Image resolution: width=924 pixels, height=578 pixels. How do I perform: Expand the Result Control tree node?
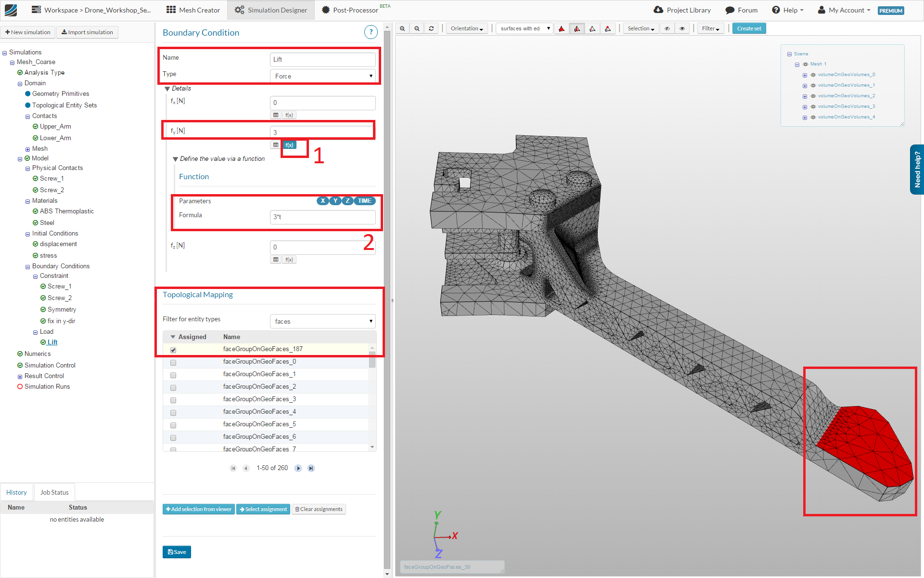20,377
